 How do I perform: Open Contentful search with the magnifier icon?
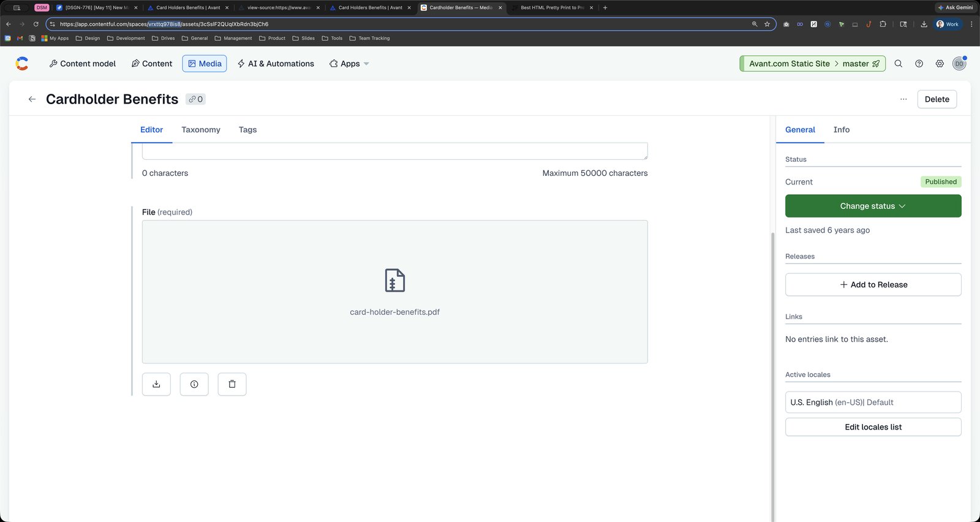[899, 64]
